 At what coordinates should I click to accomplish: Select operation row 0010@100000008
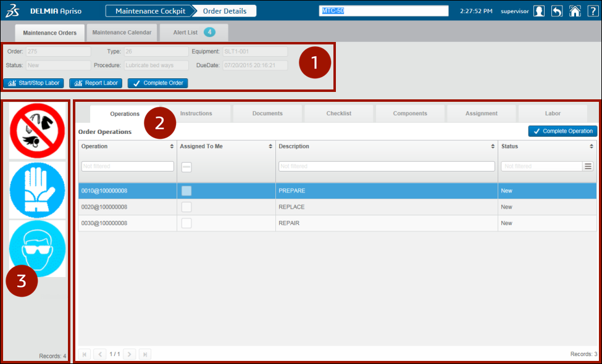pyautogui.click(x=338, y=191)
